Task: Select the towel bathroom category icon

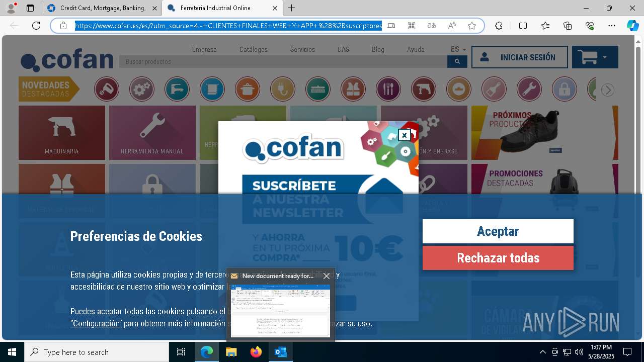Action: tap(212, 89)
